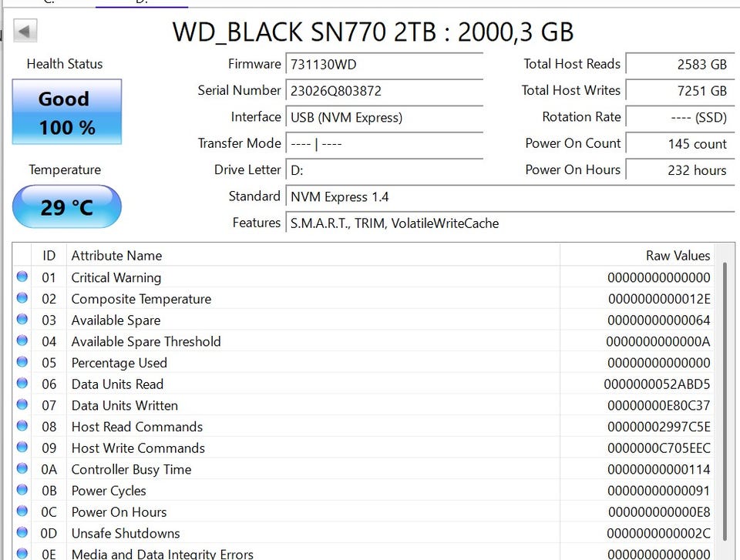Select the D: drive tab at top
The height and width of the screenshot is (560, 740).
pyautogui.click(x=142, y=3)
